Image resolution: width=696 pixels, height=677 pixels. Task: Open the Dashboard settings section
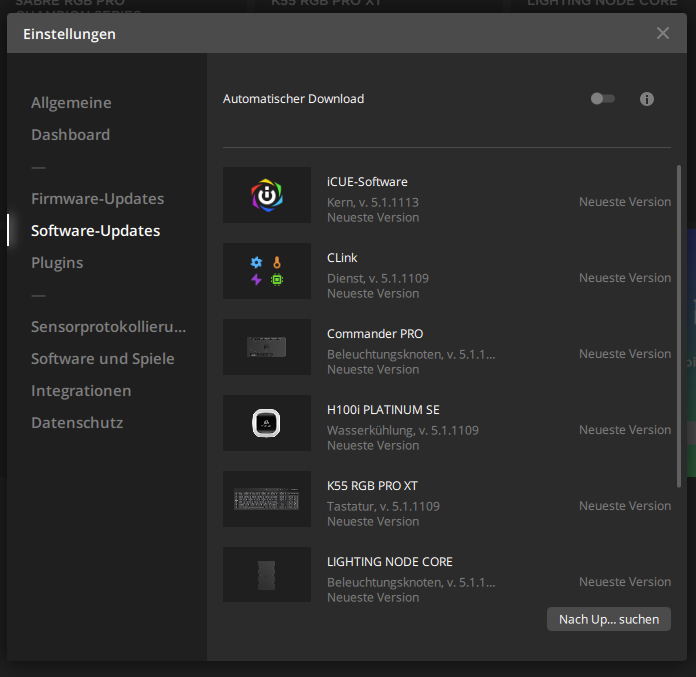(71, 135)
